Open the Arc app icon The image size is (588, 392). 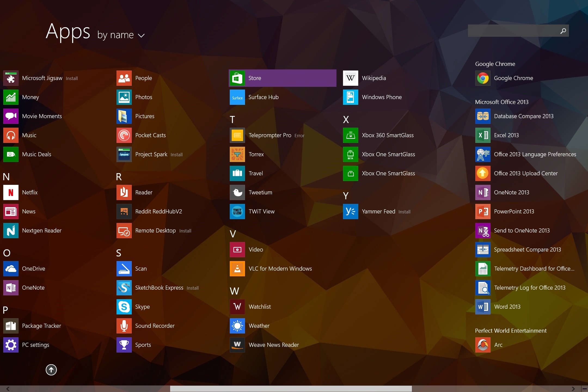[483, 345]
